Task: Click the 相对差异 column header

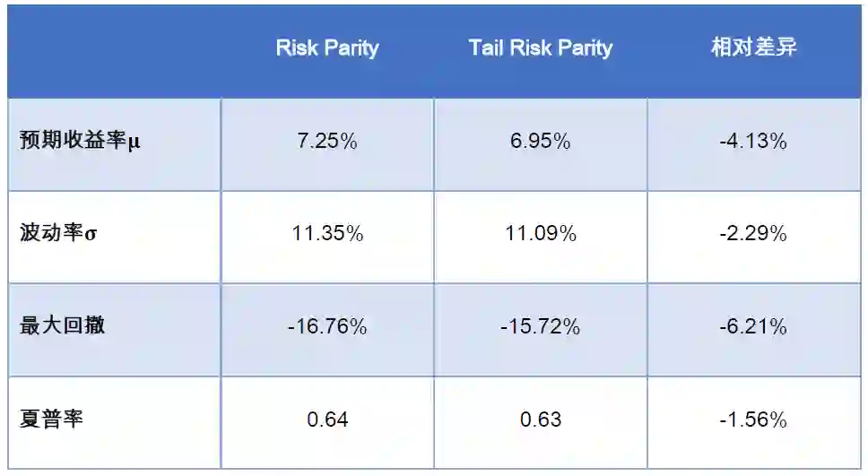Action: tap(753, 48)
